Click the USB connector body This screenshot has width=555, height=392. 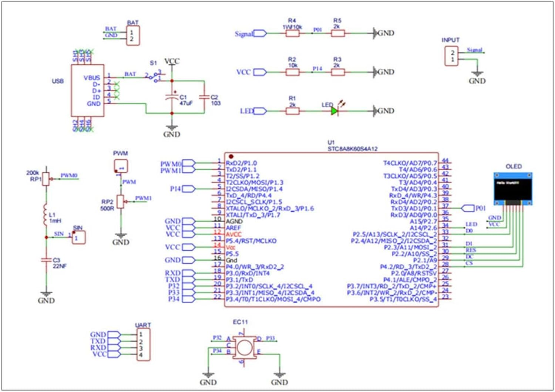pos(87,91)
